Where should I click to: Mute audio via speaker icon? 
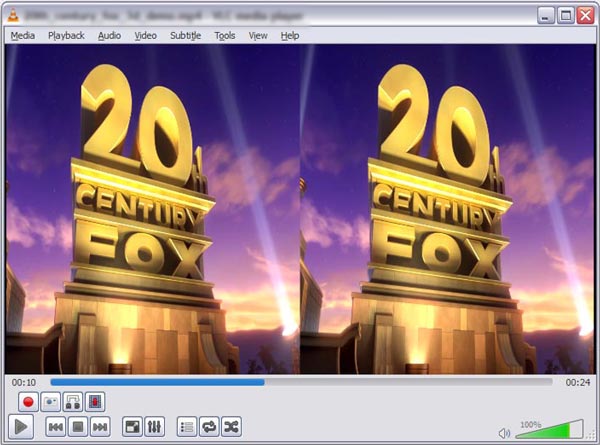(504, 433)
